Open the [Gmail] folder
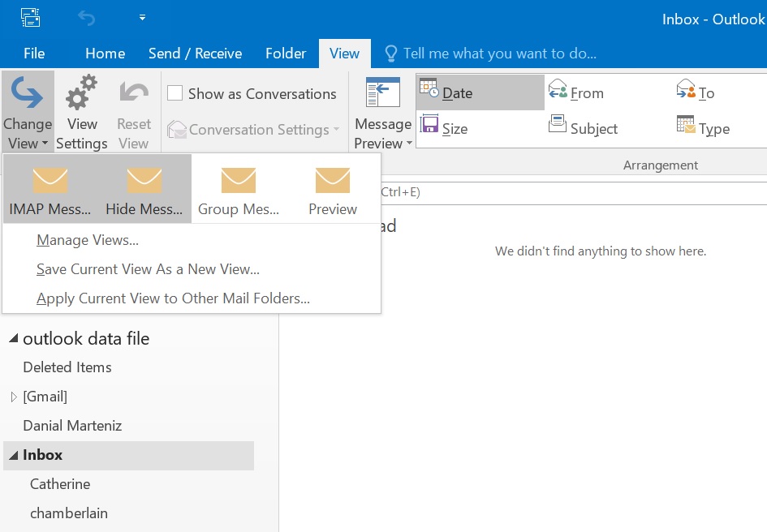The image size is (767, 532). click(45, 397)
